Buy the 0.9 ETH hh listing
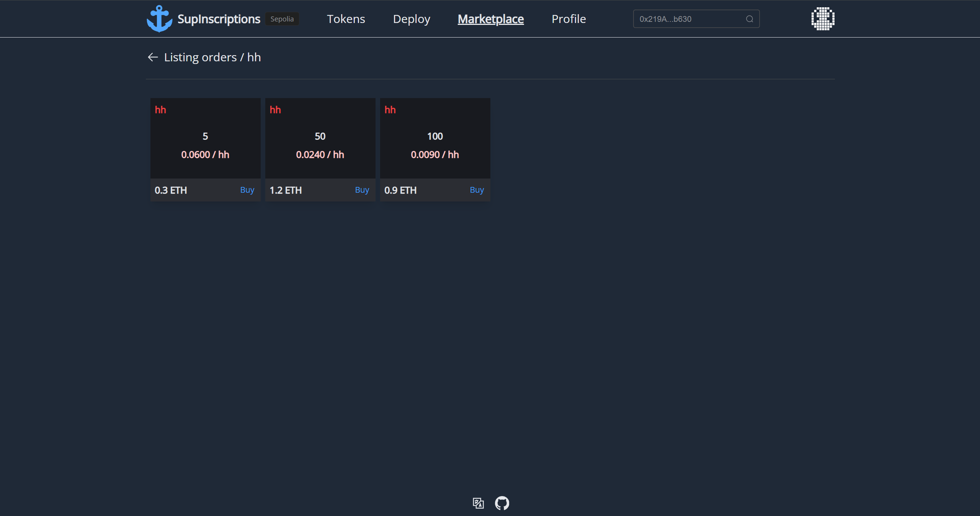 [477, 190]
